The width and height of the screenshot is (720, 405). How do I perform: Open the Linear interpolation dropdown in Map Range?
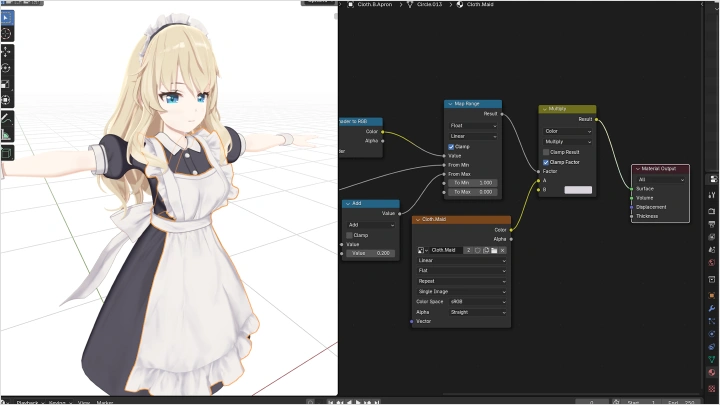pos(473,136)
